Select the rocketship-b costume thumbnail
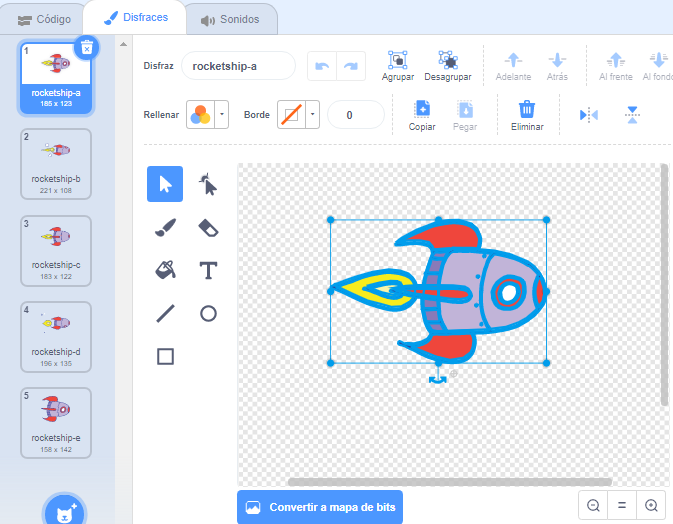The image size is (673, 524). coord(56,164)
